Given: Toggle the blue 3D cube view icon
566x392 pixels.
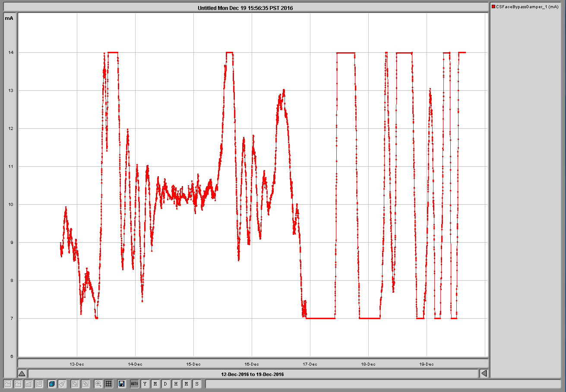Looking at the screenshot, I should (x=52, y=384).
